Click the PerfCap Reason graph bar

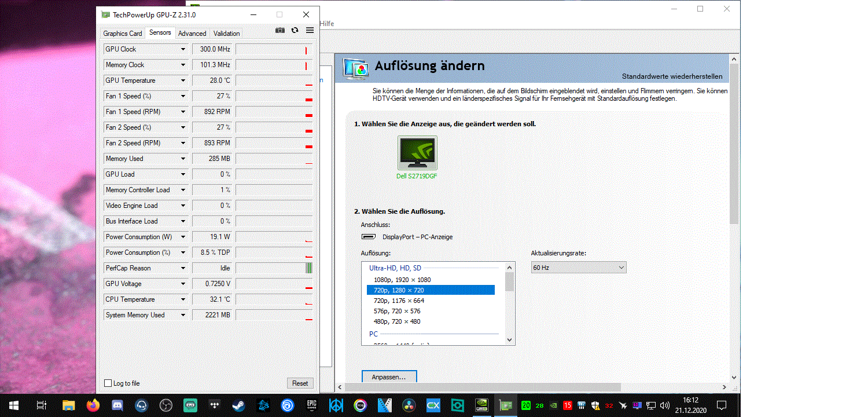click(x=309, y=268)
